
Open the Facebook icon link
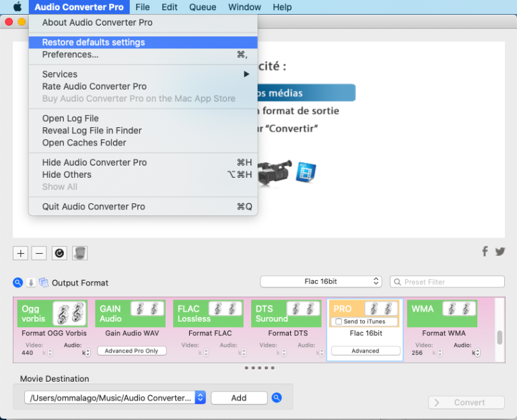[485, 251]
